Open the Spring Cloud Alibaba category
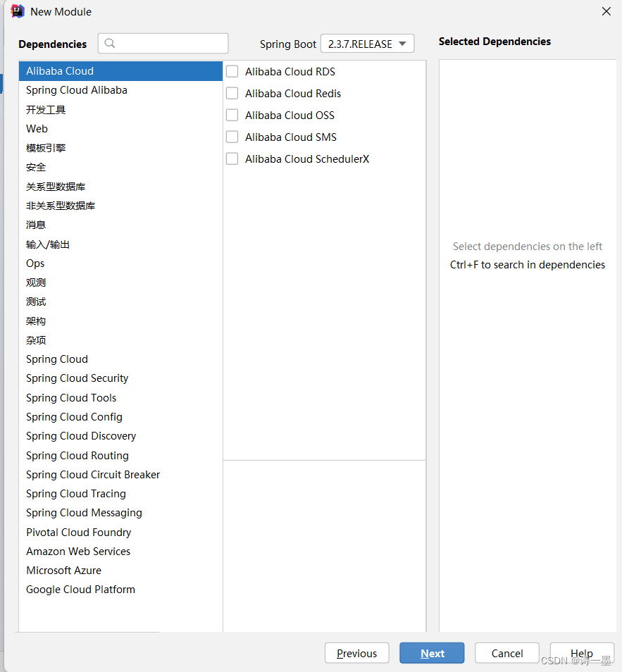 tap(120, 90)
